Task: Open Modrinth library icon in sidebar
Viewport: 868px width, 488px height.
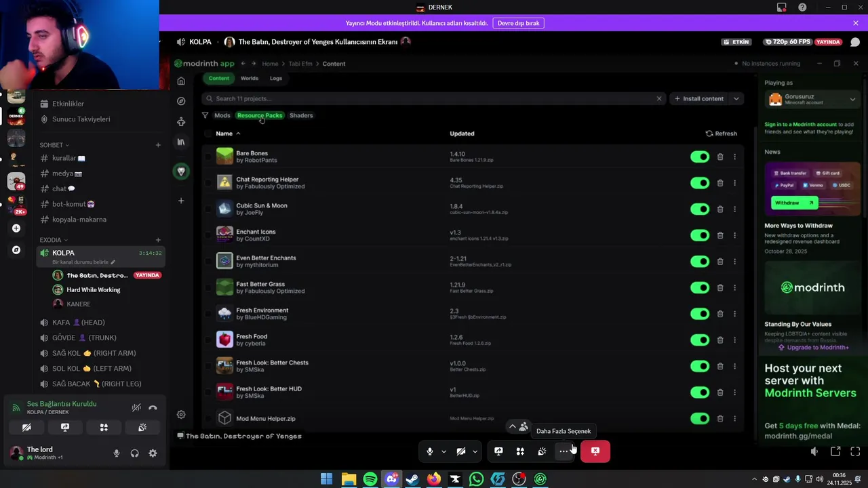Action: 181,142
